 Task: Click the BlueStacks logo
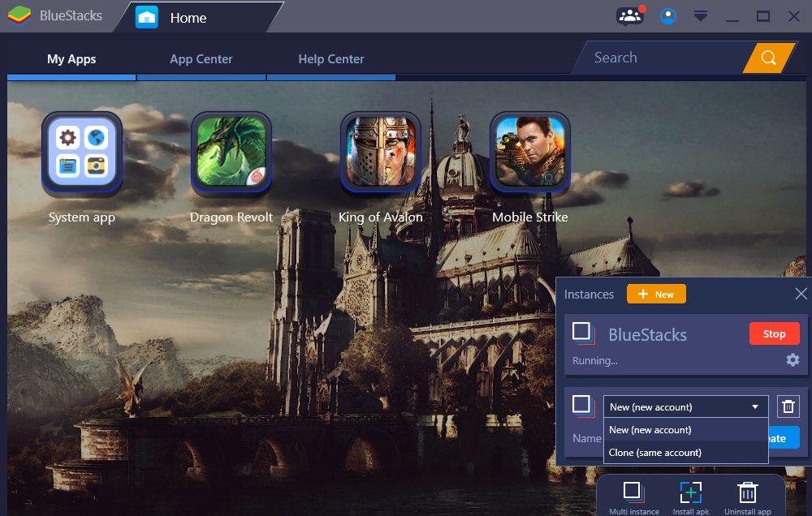pos(19,16)
